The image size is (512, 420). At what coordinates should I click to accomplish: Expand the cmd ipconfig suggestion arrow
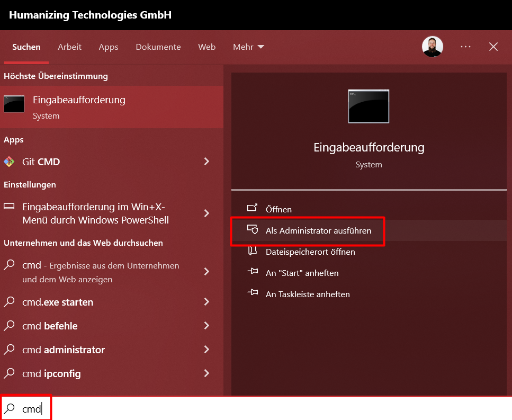(206, 373)
